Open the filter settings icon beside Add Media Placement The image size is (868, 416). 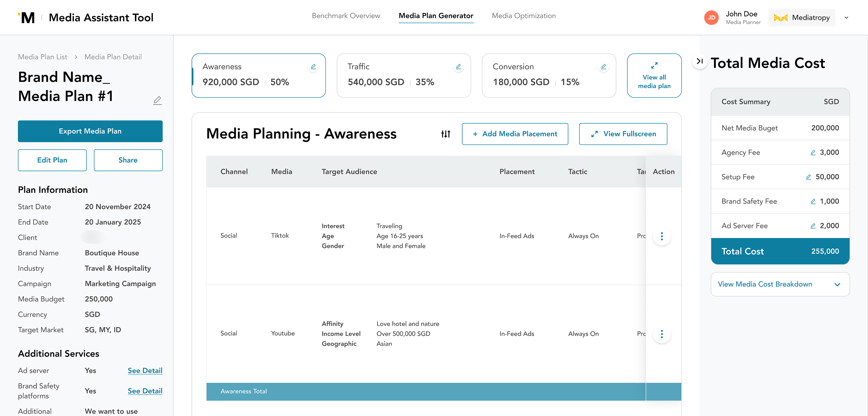[445, 134]
